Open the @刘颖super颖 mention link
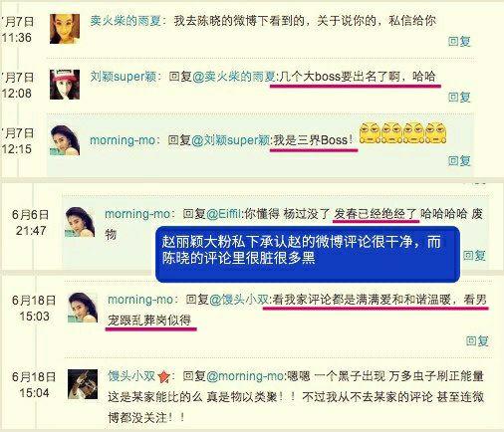The height and width of the screenshot is (432, 504). tap(231, 140)
